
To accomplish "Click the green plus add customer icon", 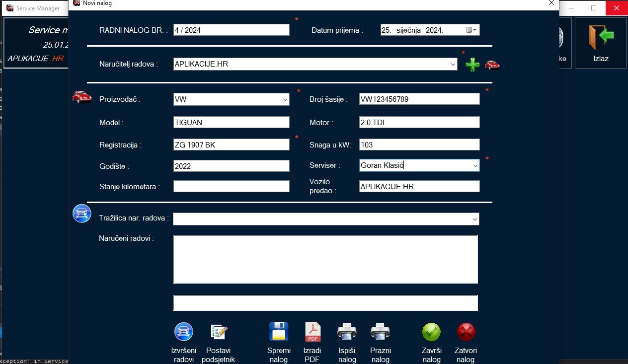I will point(472,65).
